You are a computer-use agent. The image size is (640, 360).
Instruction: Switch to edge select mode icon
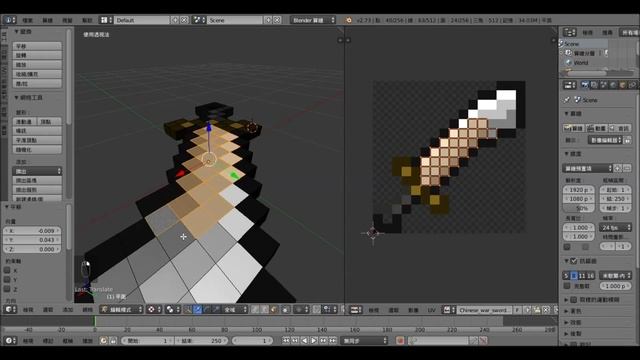[265, 309]
